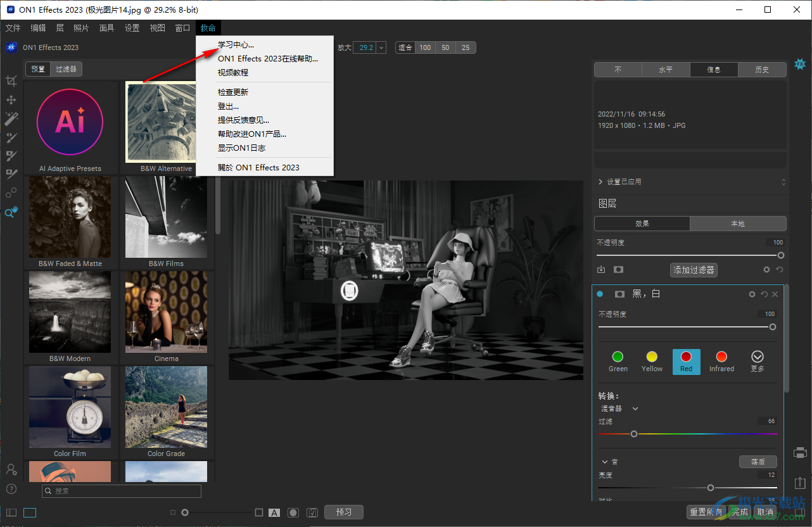Click the ON1 gear icon at top right
The width and height of the screenshot is (812, 527).
pyautogui.click(x=800, y=65)
